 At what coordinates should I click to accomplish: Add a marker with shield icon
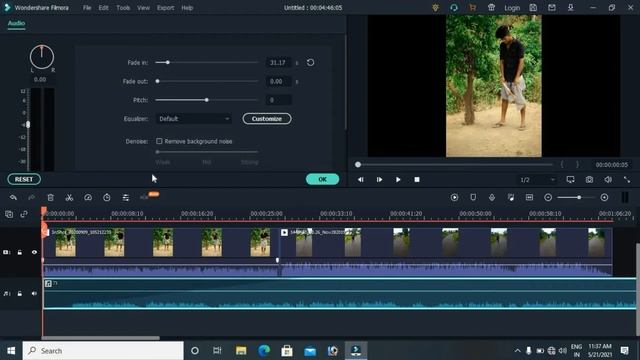[x=473, y=198]
